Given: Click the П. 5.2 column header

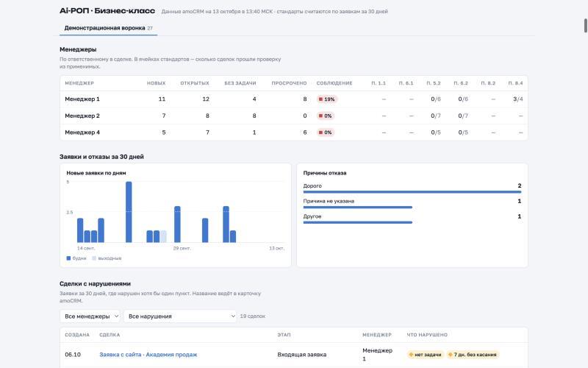Looking at the screenshot, I should 434,83.
